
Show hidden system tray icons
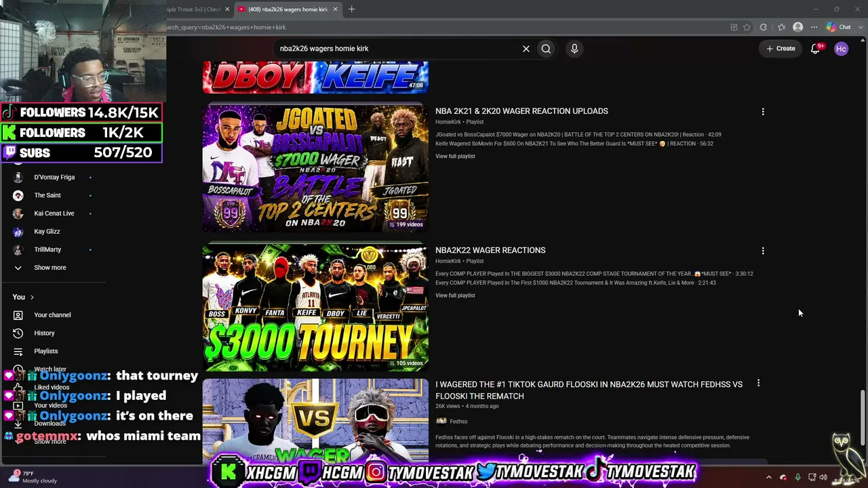coord(768,477)
